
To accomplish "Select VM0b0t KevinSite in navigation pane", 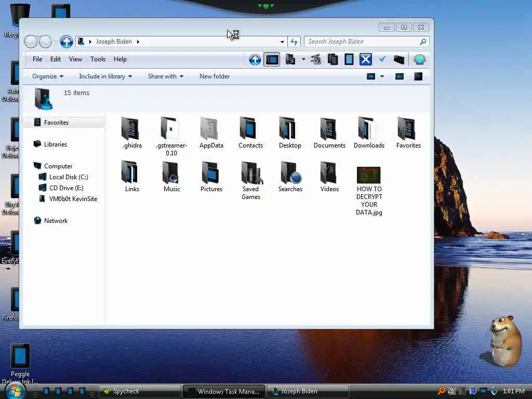I will pos(73,198).
